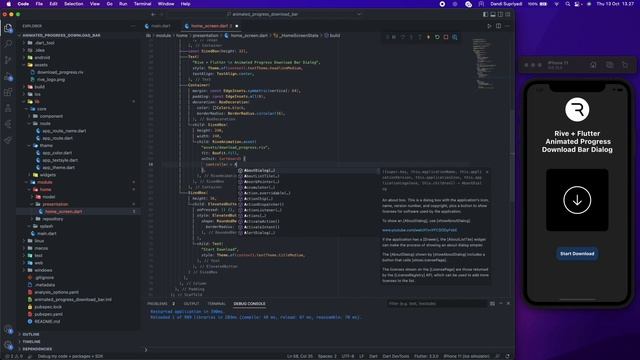Open download_progress.riv file
Screen dimensions: 640x360
[60, 72]
